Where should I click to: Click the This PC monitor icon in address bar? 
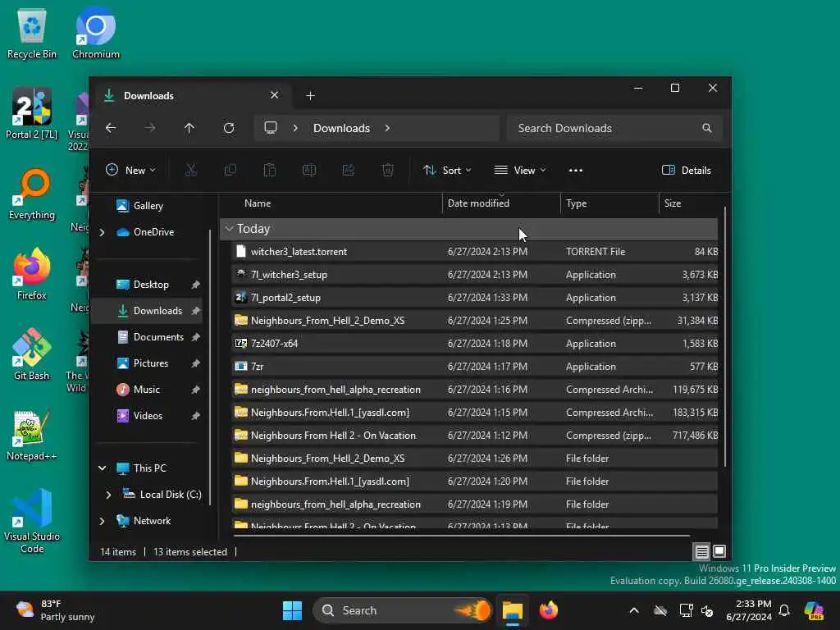click(271, 127)
